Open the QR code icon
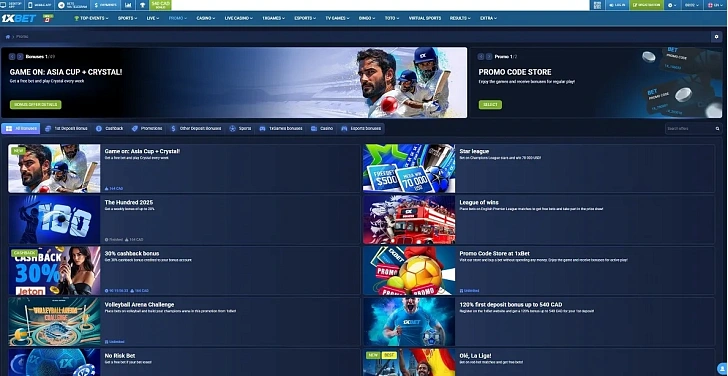 pos(597,5)
